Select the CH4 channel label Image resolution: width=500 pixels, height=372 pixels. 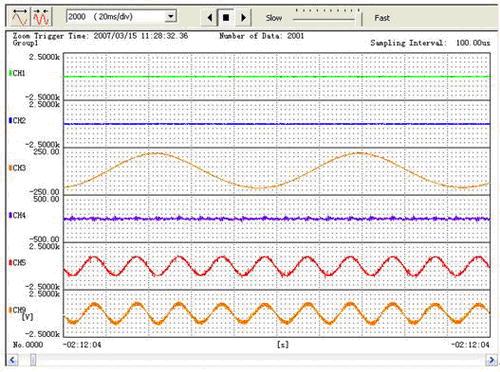pyautogui.click(x=19, y=215)
